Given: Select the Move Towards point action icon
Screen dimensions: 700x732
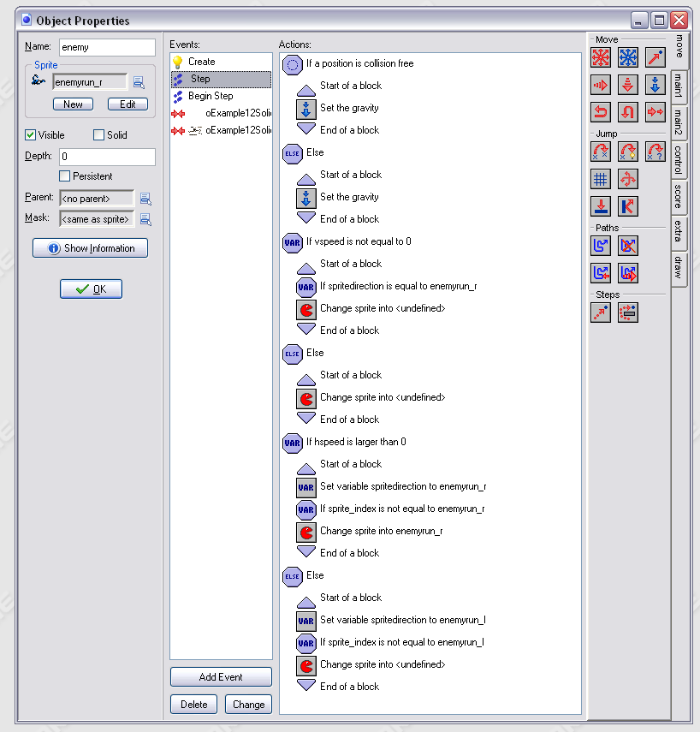Looking at the screenshot, I should point(656,57).
